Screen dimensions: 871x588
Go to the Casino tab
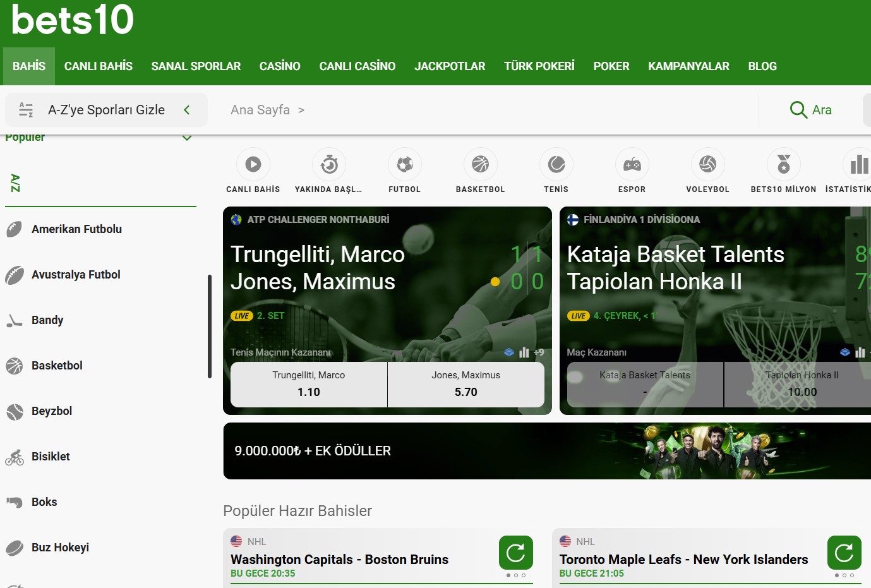coord(280,66)
